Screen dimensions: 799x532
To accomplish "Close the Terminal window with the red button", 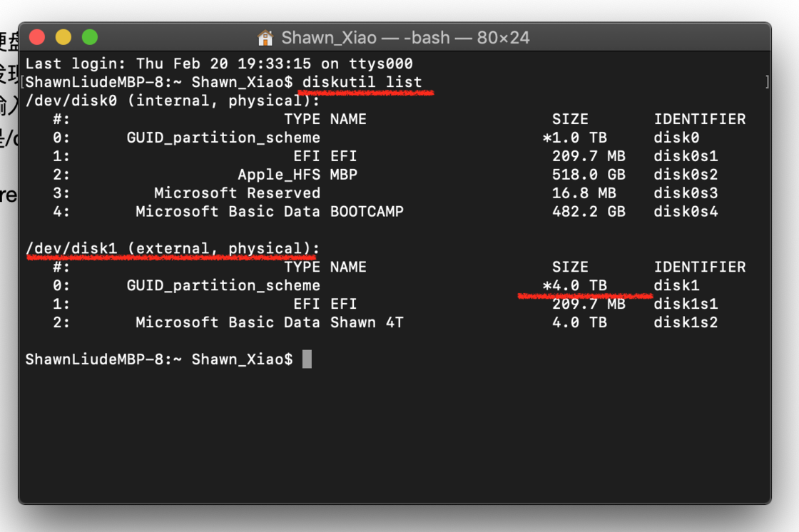I will coord(37,37).
